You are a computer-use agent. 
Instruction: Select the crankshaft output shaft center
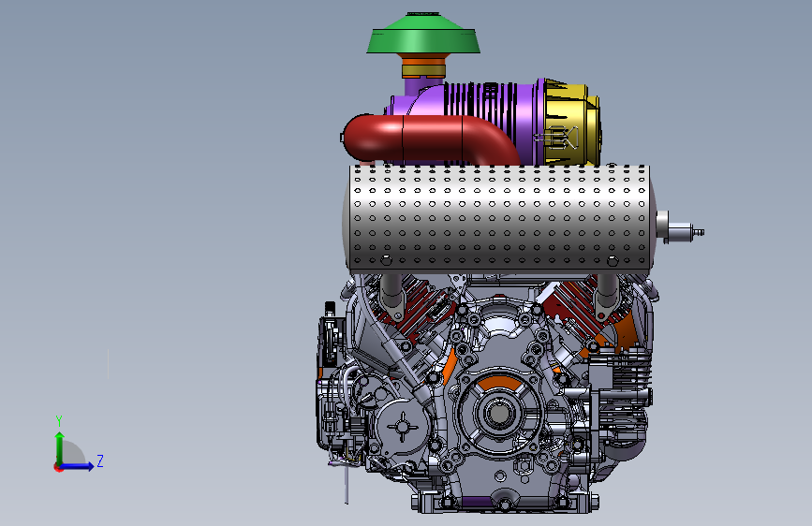pos(498,413)
